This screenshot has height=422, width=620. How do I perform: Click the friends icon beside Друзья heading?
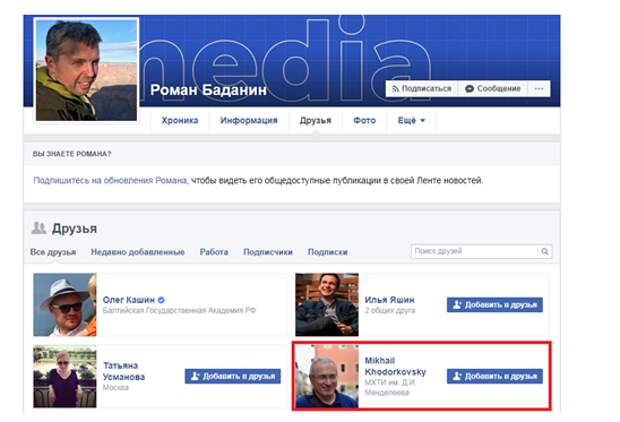coord(39,228)
